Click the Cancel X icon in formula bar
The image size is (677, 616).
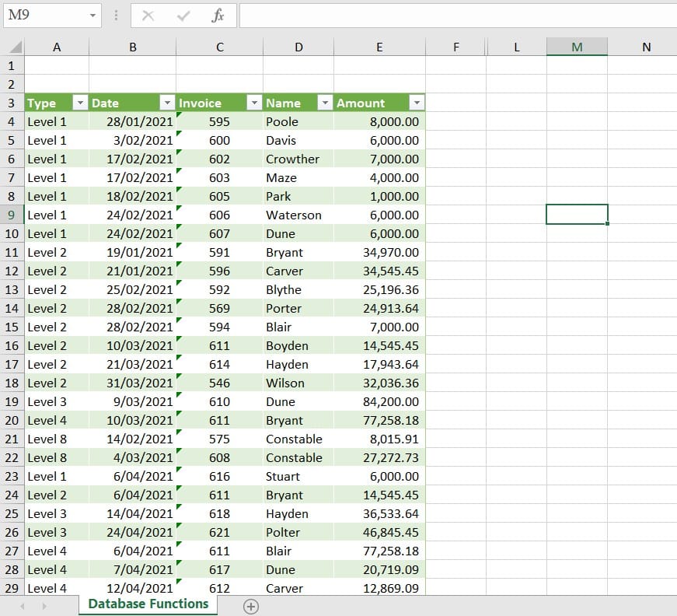[x=148, y=16]
